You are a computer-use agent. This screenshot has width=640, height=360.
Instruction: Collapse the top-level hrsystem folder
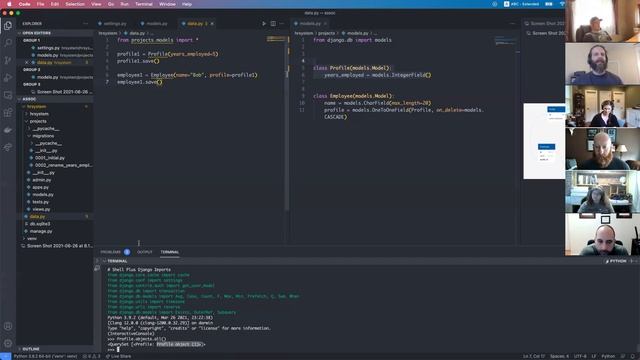[x=36, y=107]
